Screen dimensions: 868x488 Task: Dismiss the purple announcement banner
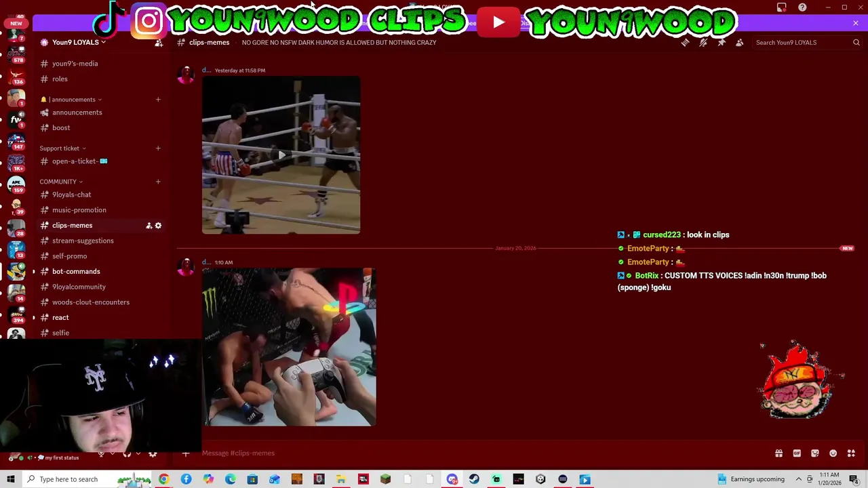pyautogui.click(x=856, y=23)
